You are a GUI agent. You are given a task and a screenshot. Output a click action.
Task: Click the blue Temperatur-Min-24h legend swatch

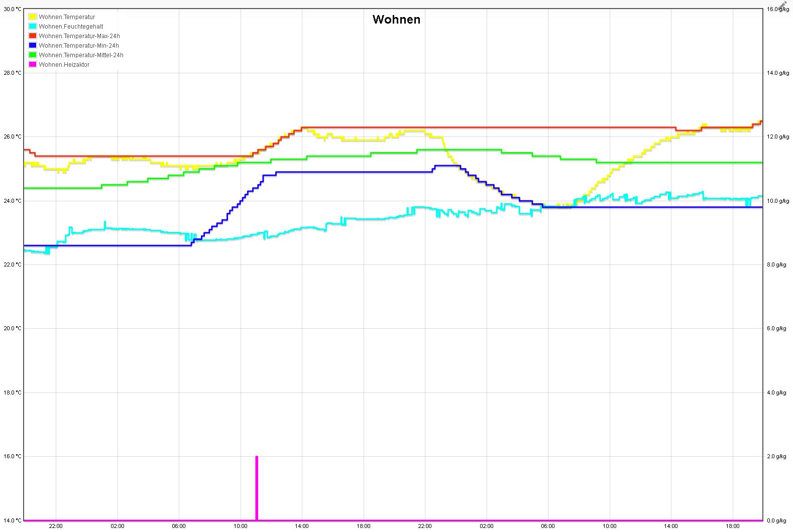(x=33, y=46)
